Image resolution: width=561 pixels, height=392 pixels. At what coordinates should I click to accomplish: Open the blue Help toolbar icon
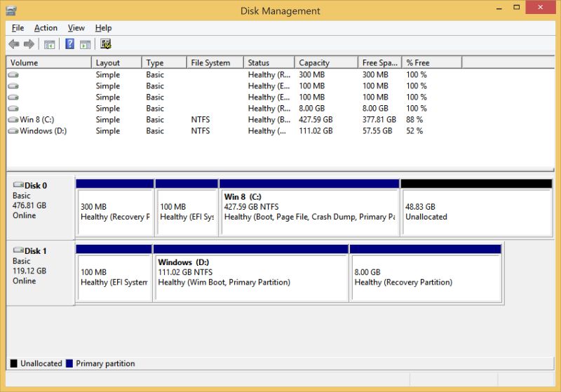point(69,44)
